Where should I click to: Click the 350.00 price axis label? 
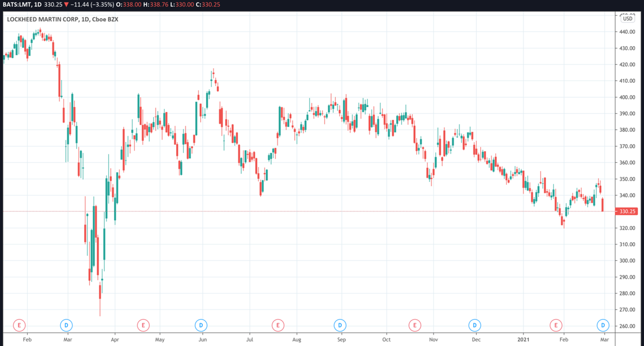click(627, 179)
